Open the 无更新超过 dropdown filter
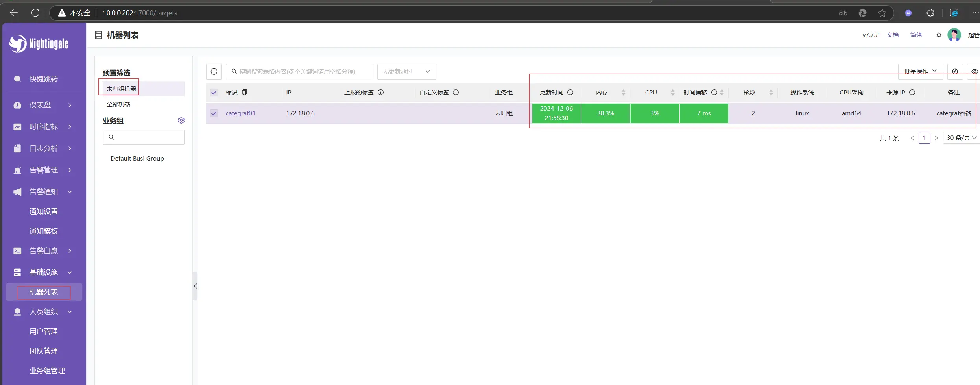The width and height of the screenshot is (980, 385). click(x=406, y=72)
